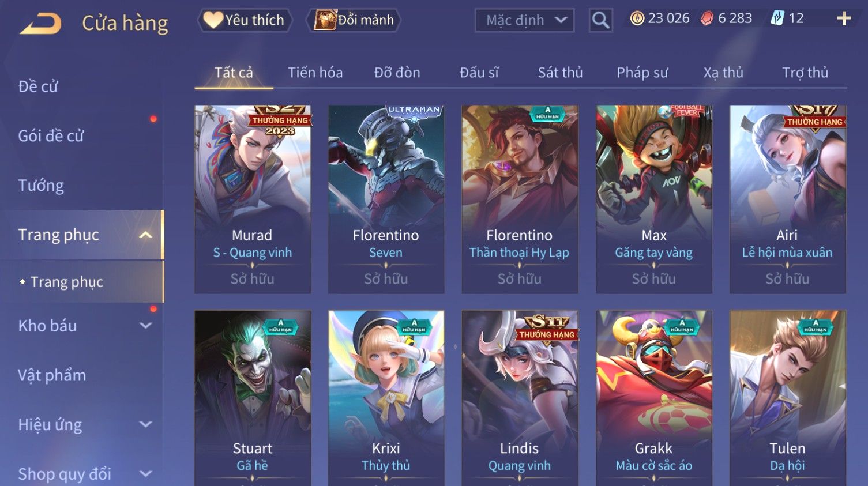The height and width of the screenshot is (486, 868).
Task: Open the Mặc định sort dropdown
Action: [524, 20]
